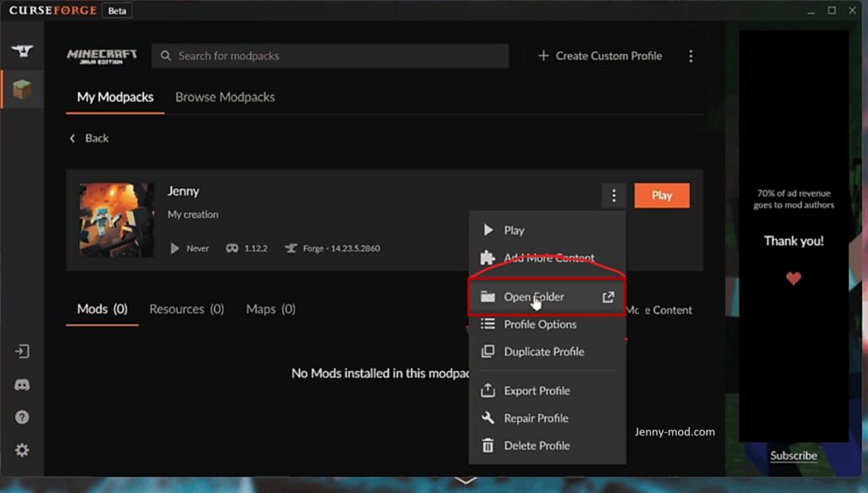Expand the chevron at the bottom of the window

[x=465, y=480]
